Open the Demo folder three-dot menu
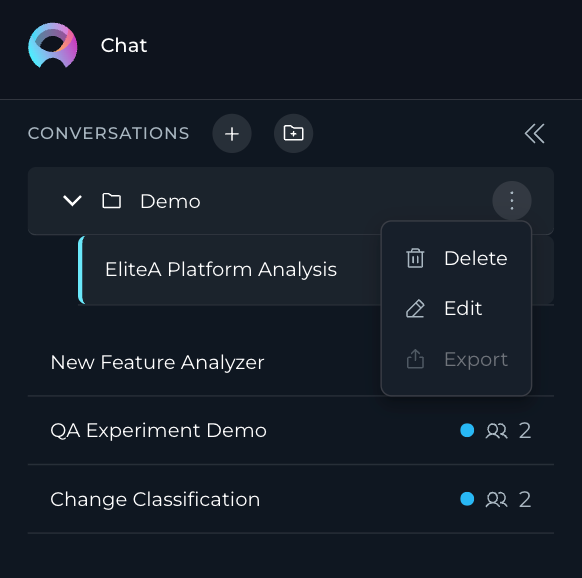The height and width of the screenshot is (578, 582). (512, 200)
